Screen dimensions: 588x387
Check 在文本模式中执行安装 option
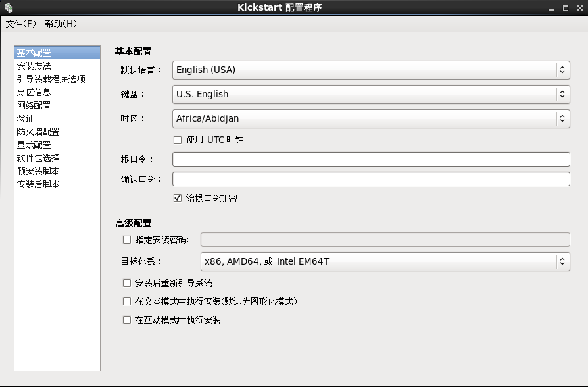tap(127, 301)
